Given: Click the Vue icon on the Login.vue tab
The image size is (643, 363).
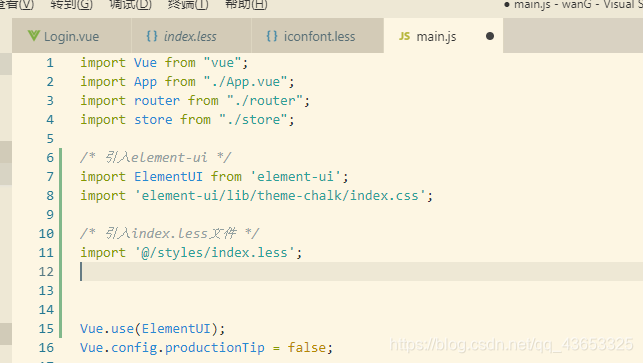Looking at the screenshot, I should coord(34,36).
